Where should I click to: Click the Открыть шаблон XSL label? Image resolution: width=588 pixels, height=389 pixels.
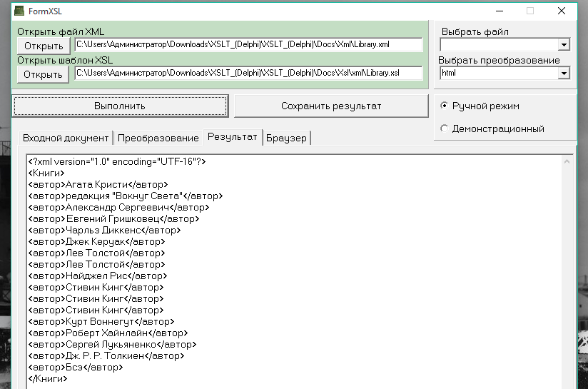(65, 60)
